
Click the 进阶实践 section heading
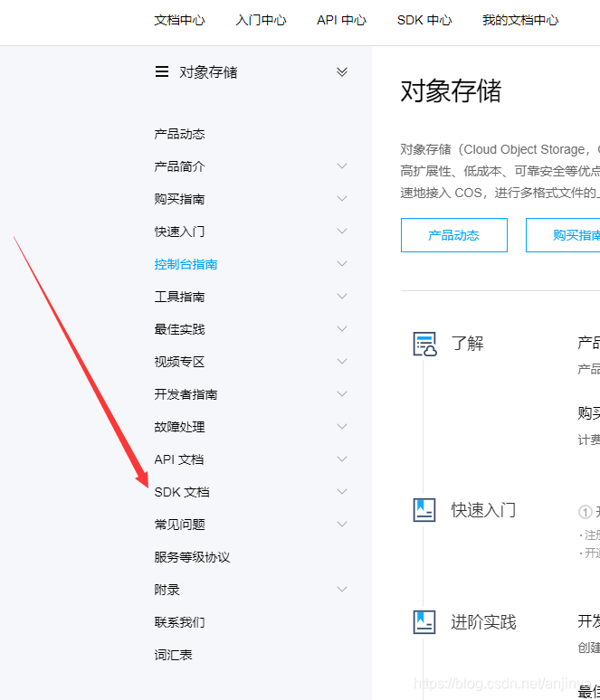pos(483,622)
